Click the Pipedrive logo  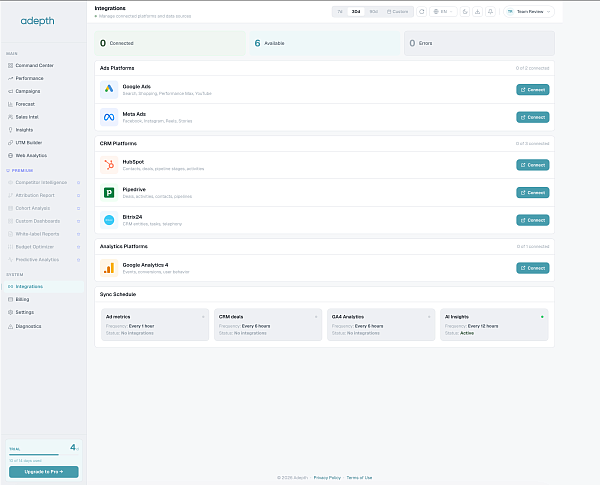109,193
